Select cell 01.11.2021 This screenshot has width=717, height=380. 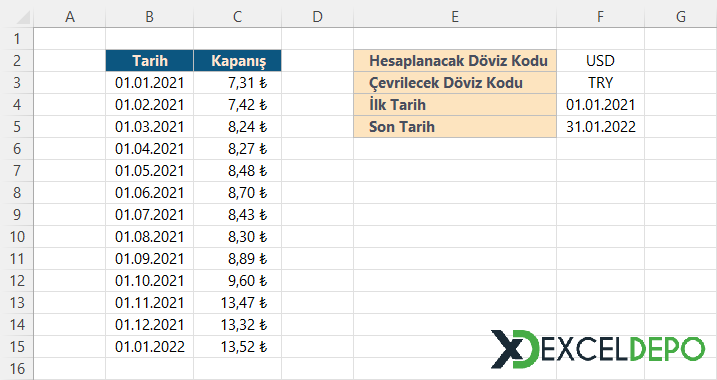coord(150,302)
